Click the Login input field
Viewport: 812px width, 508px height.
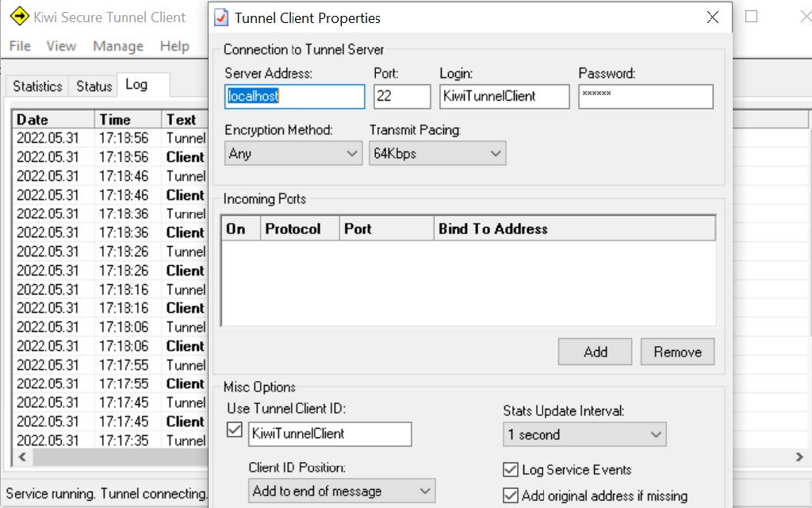(x=504, y=96)
